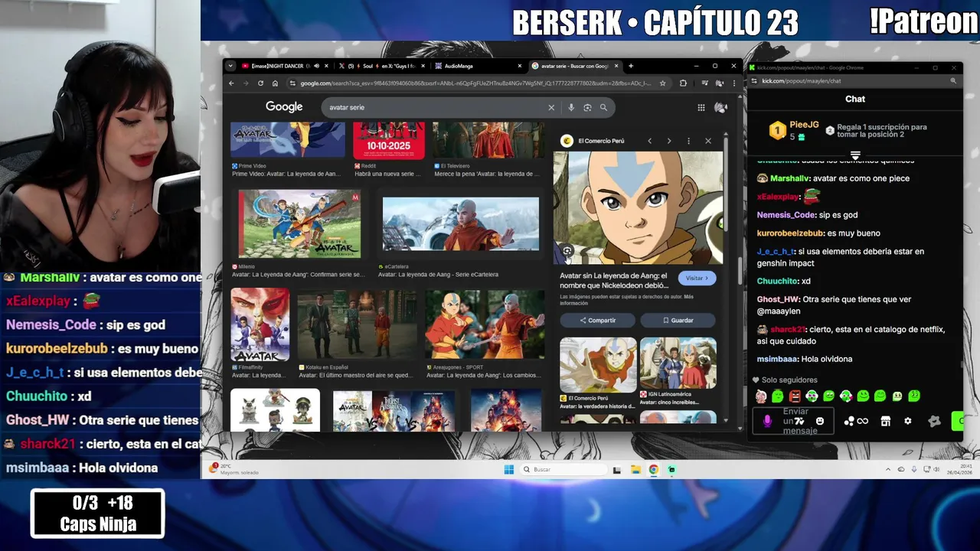Open Chrome extensions puzzle icon
This screenshot has height=551, width=980.
pos(683,83)
